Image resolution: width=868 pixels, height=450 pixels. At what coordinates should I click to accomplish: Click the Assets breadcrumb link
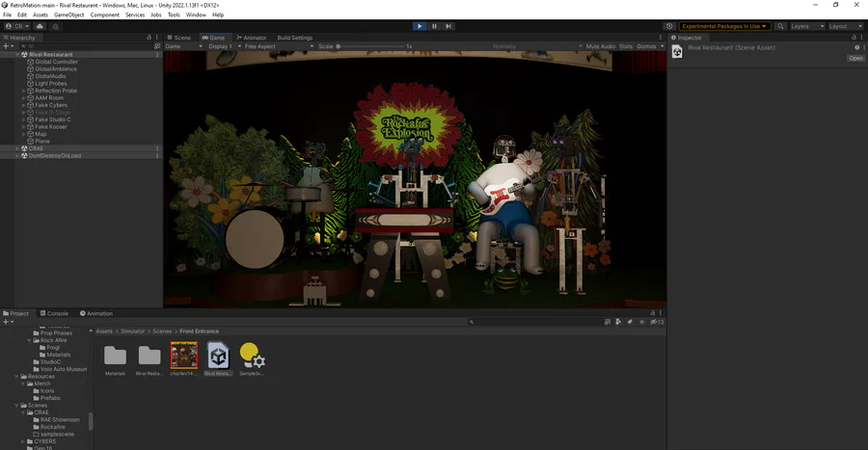click(x=104, y=331)
